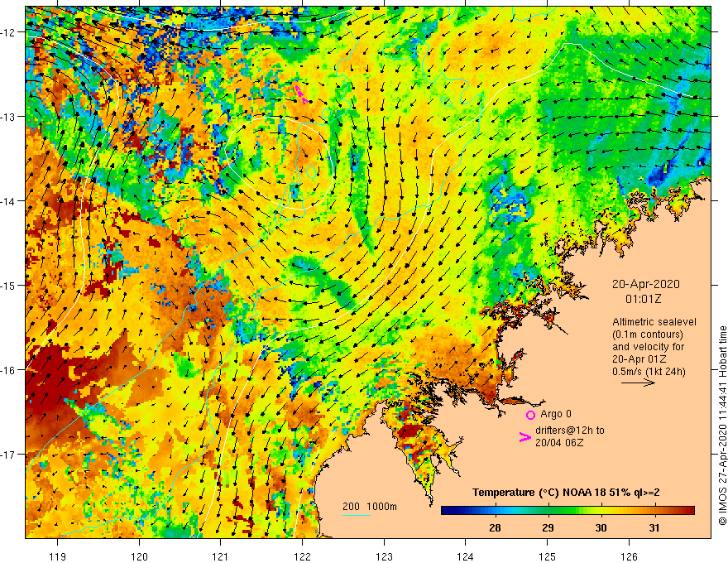Click the magenta drifters arrowhead legend symbol
The height and width of the screenshot is (563, 728).
coord(524,437)
